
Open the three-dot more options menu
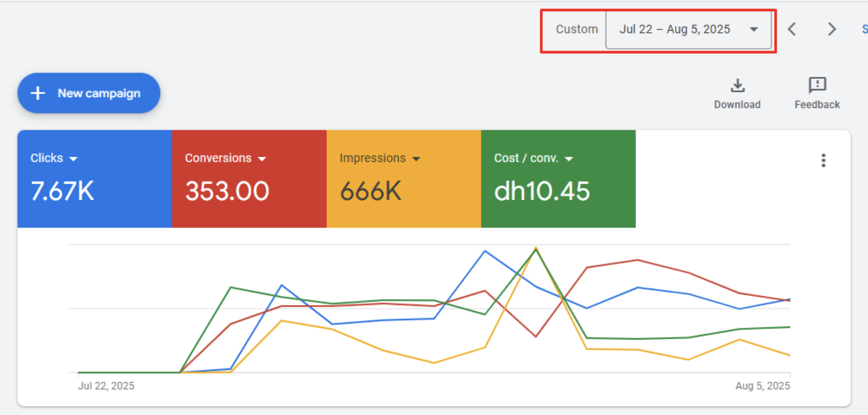[x=823, y=160]
